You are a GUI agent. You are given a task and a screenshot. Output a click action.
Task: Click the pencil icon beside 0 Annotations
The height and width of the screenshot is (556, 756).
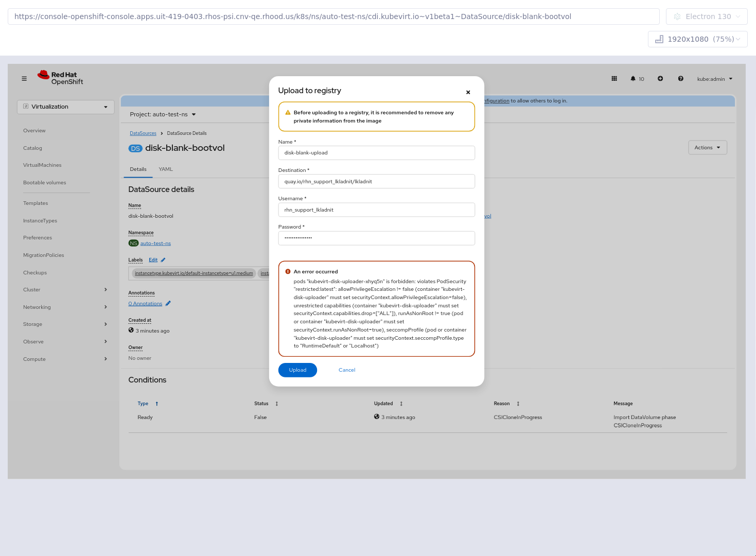tap(168, 304)
